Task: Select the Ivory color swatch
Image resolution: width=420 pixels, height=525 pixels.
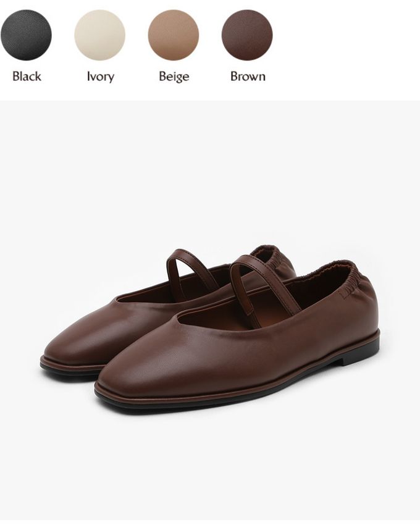Action: 100,35
